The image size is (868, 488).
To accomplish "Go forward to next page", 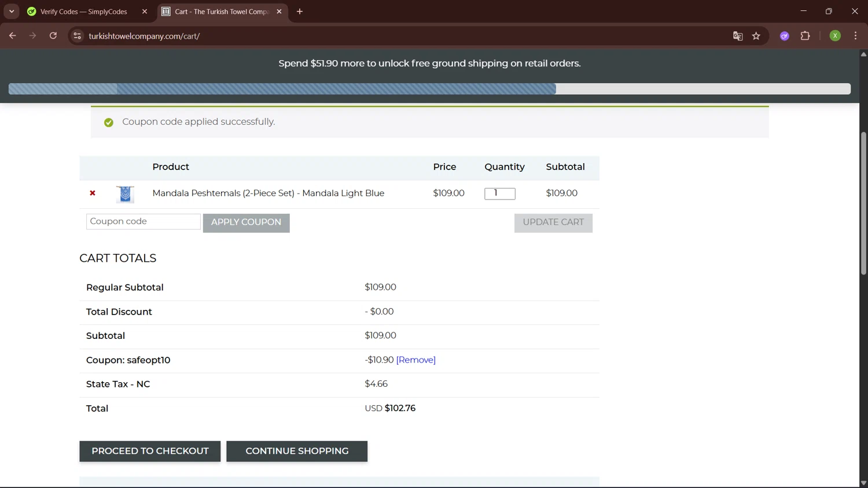I will [x=33, y=36].
